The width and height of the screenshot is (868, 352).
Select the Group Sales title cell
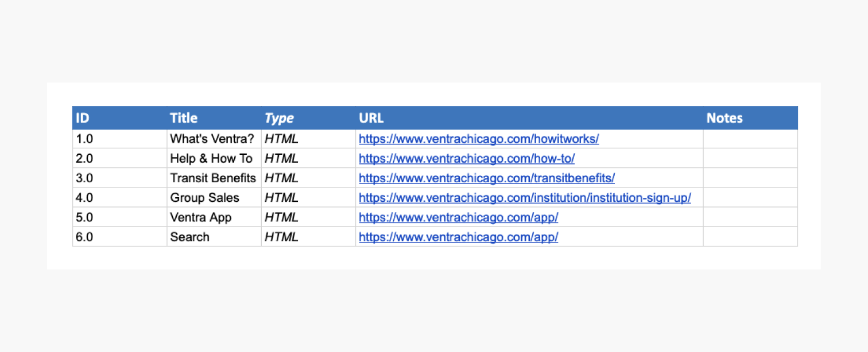click(x=214, y=198)
